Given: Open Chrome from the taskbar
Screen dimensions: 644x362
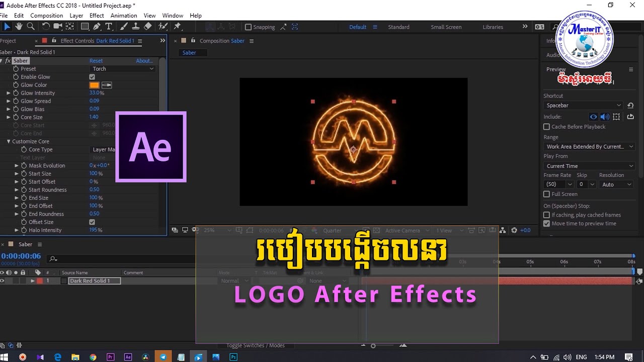Looking at the screenshot, I should coord(93,357).
